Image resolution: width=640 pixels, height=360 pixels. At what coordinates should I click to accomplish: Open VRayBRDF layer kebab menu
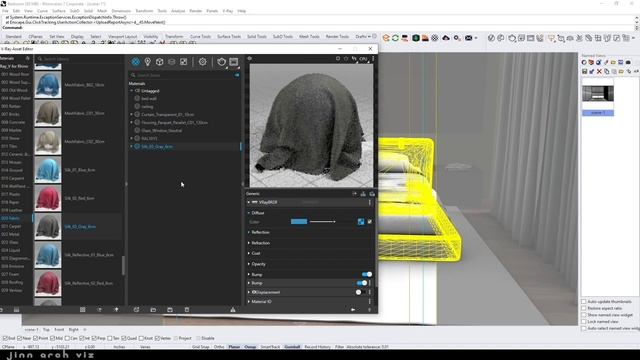[370, 202]
